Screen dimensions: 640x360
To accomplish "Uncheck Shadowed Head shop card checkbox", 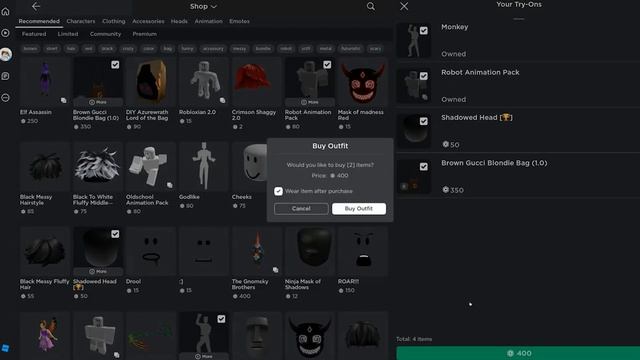I will point(115,234).
